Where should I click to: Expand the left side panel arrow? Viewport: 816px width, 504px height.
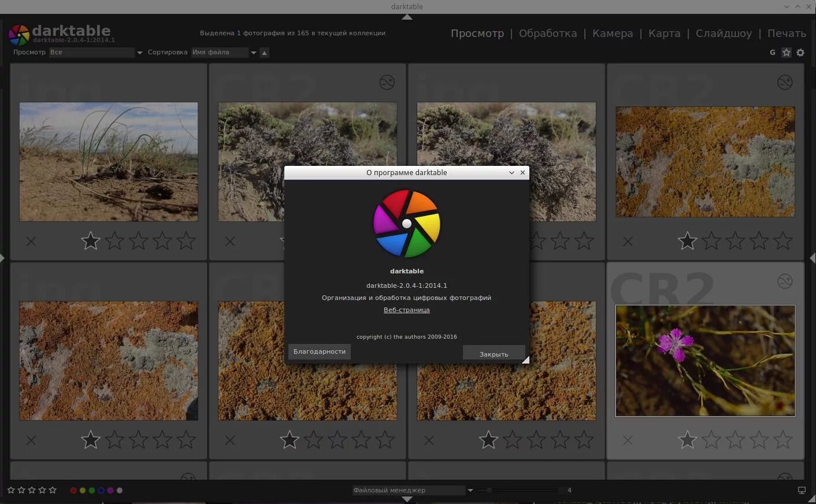2,258
